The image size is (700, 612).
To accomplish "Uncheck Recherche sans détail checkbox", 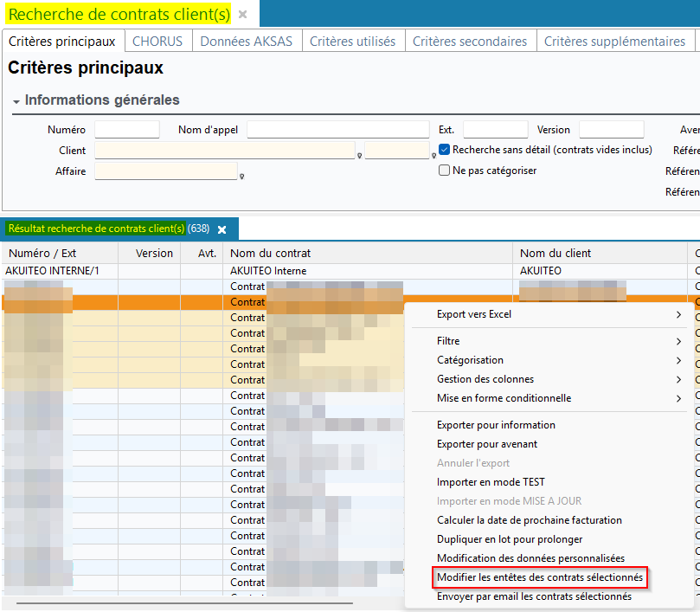I will [445, 150].
